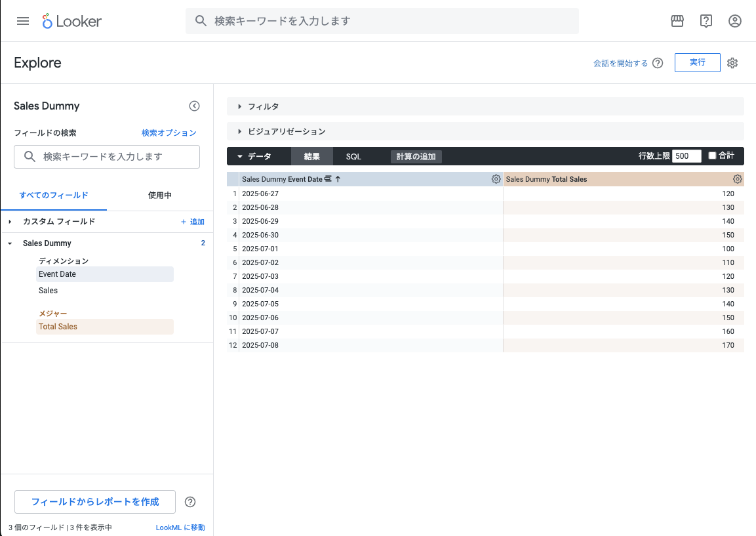Screen dimensions: 756x536
Task: Switch to the 使用中 tab
Action: 160,196
